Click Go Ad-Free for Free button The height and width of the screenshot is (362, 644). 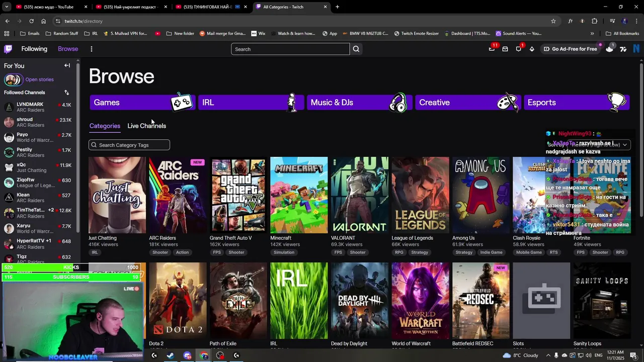click(571, 49)
